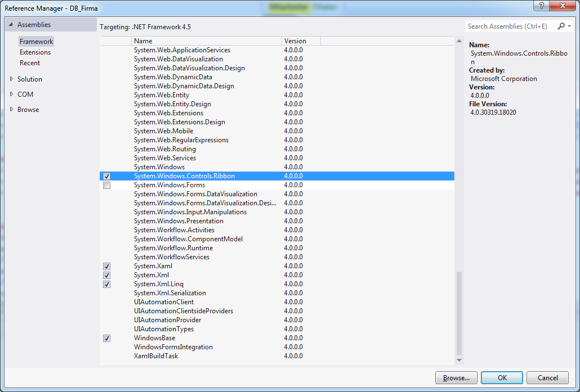Image resolution: width=580 pixels, height=392 pixels.
Task: Click the scrollbar down arrow in list
Action: click(x=458, y=360)
